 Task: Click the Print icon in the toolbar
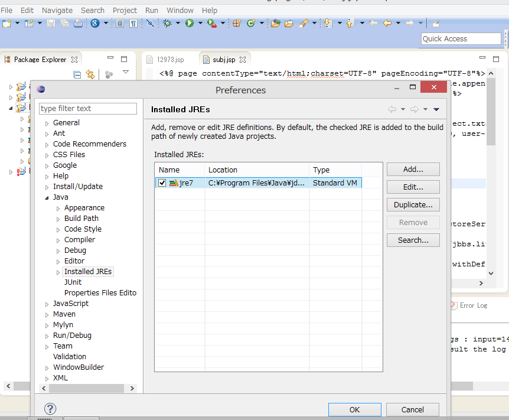[x=79, y=22]
